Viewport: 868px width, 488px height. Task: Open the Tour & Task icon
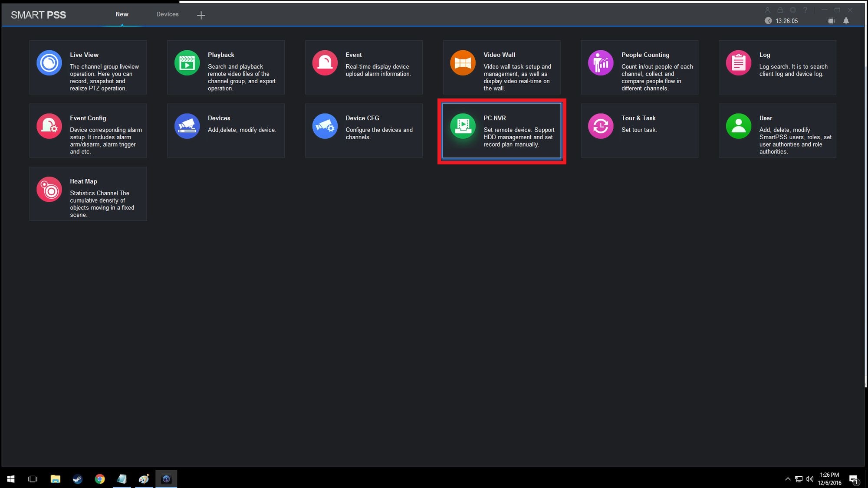[x=601, y=126]
